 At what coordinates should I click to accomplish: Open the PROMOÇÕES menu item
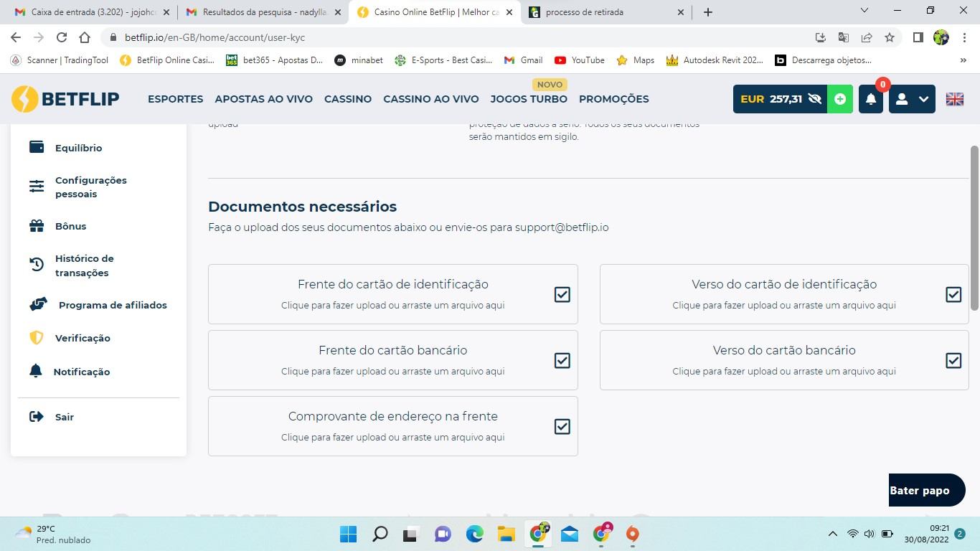click(614, 99)
